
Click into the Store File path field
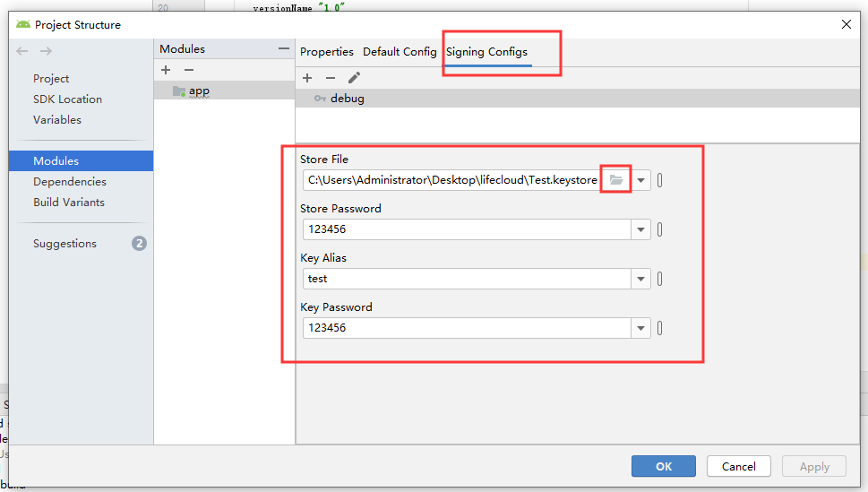pos(451,180)
